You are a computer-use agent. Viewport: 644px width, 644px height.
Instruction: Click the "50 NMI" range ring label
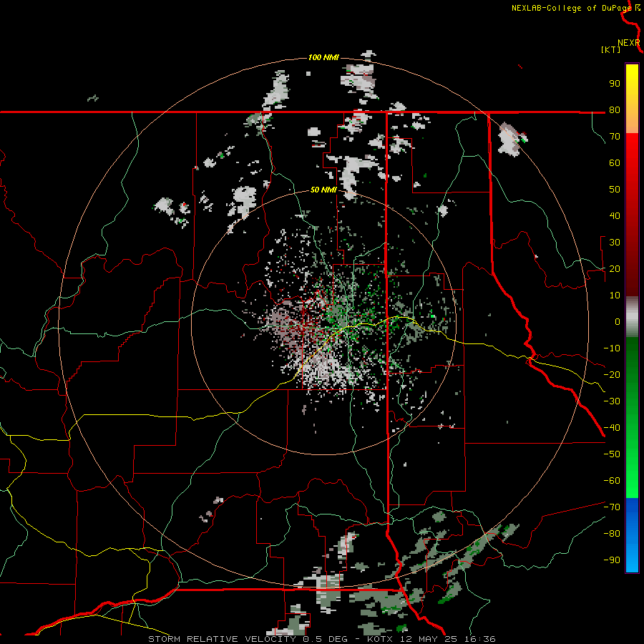click(323, 190)
